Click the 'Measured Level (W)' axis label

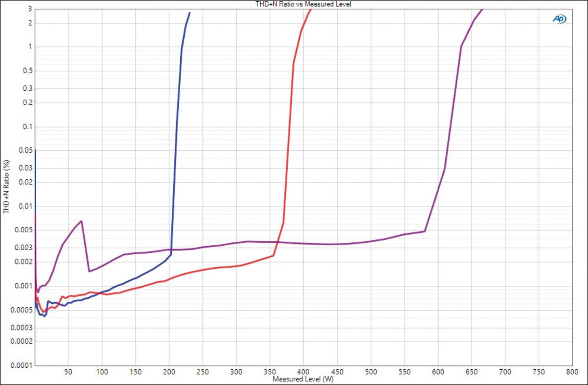(303, 379)
